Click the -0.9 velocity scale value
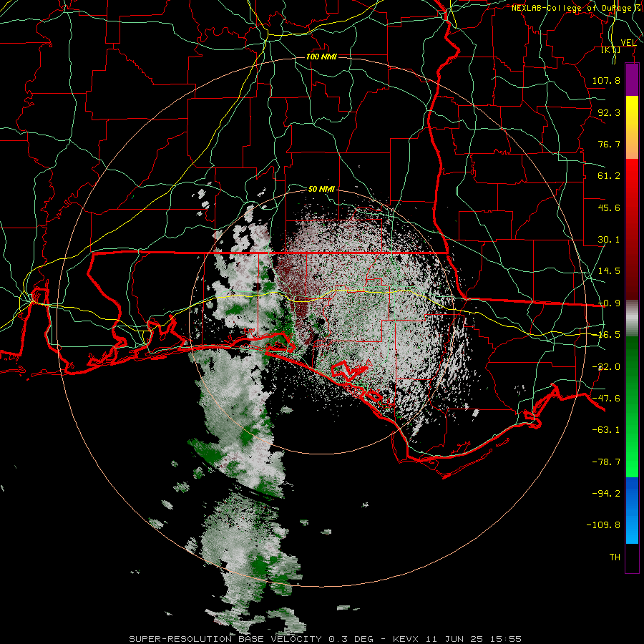Image resolution: width=644 pixels, height=644 pixels. (x=609, y=303)
